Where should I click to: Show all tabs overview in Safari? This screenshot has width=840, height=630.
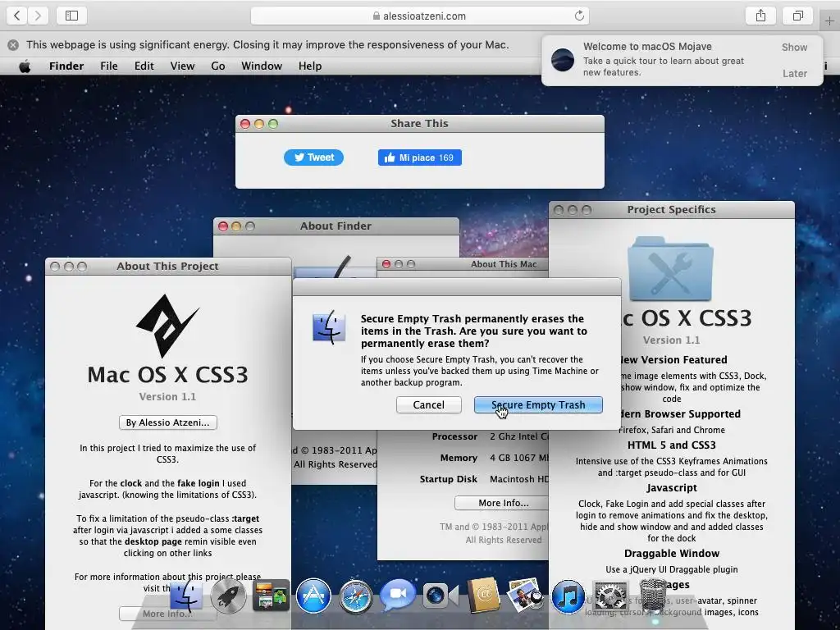pyautogui.click(x=798, y=16)
